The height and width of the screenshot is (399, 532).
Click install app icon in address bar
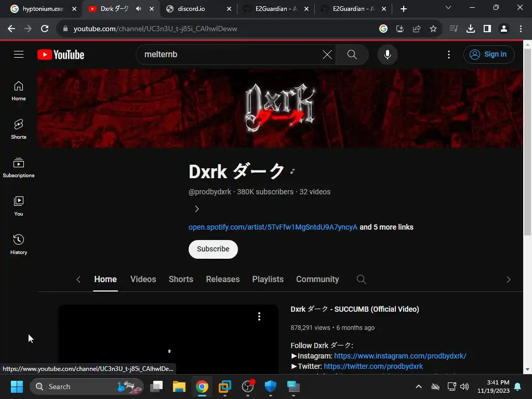(x=400, y=29)
